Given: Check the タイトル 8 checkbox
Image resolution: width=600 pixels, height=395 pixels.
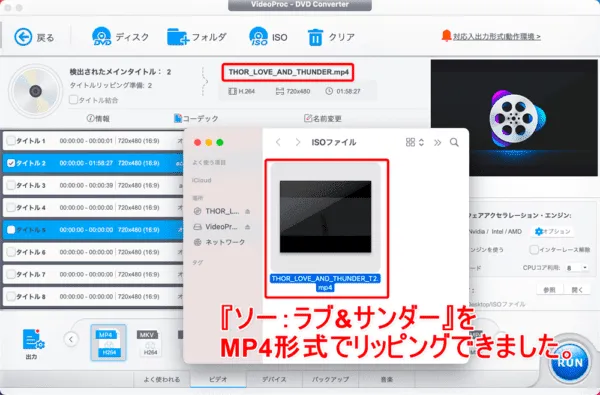Looking at the screenshot, I should [11, 297].
